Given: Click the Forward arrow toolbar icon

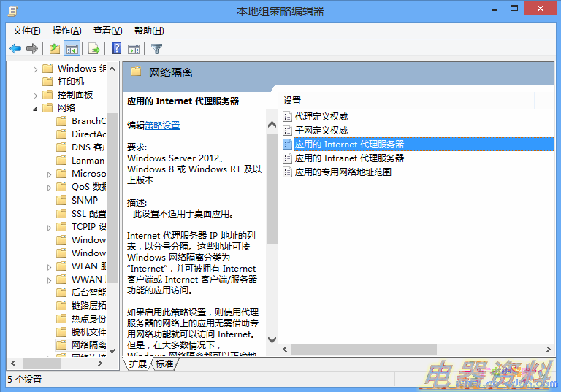Looking at the screenshot, I should point(32,49).
